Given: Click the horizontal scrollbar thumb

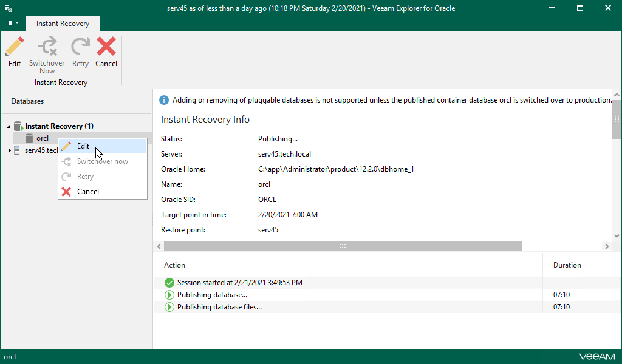Looking at the screenshot, I should click(343, 246).
